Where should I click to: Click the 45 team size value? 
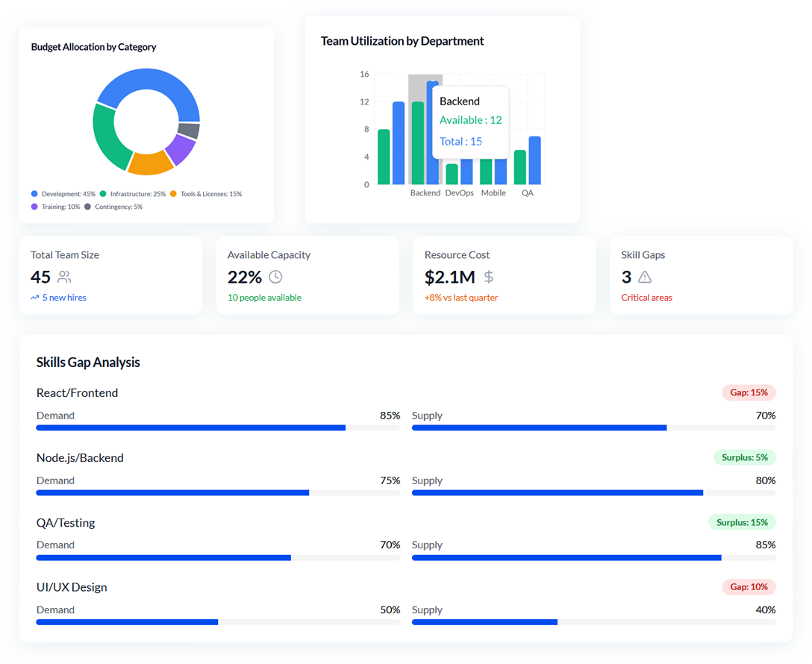pyautogui.click(x=40, y=278)
